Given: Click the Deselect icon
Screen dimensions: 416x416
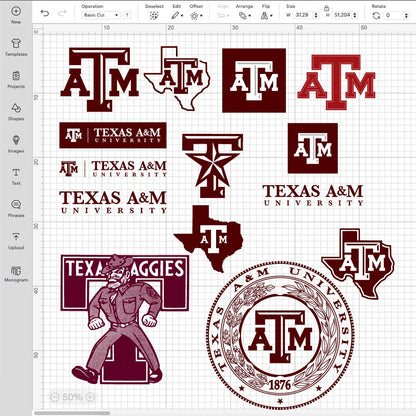Looking at the screenshot, I should (x=154, y=15).
